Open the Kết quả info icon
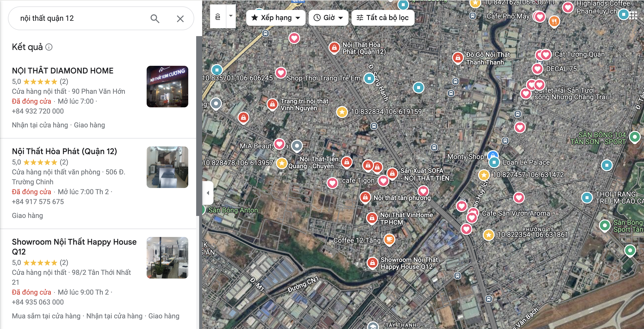Screen dimensions: 644x329 (x=49, y=47)
